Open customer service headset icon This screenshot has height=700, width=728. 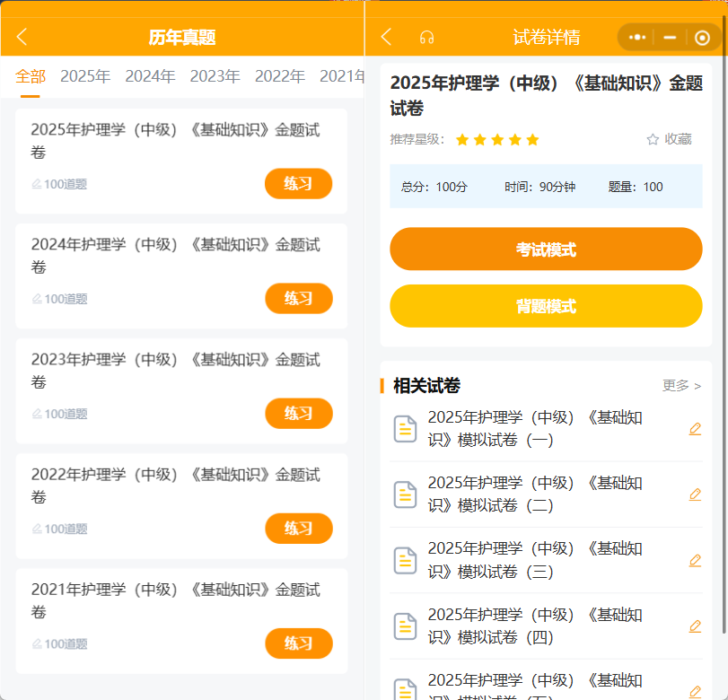point(426,37)
